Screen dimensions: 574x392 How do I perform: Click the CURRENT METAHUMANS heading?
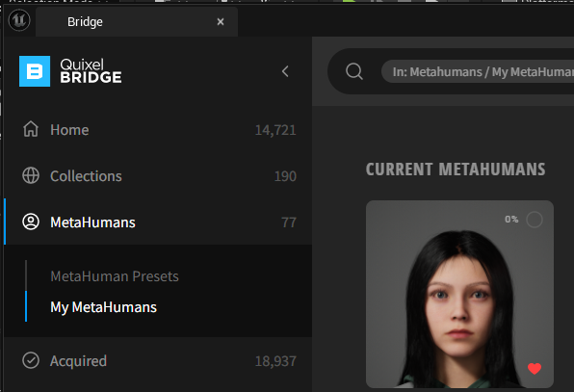(456, 170)
